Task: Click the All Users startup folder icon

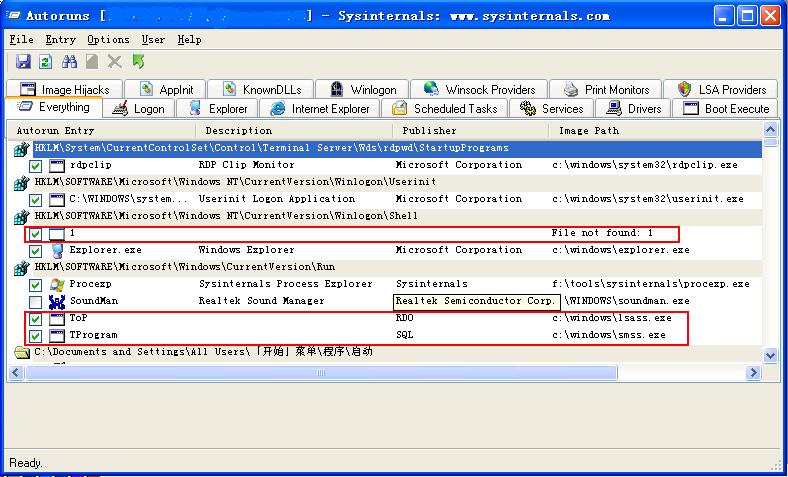Action: [x=22, y=352]
